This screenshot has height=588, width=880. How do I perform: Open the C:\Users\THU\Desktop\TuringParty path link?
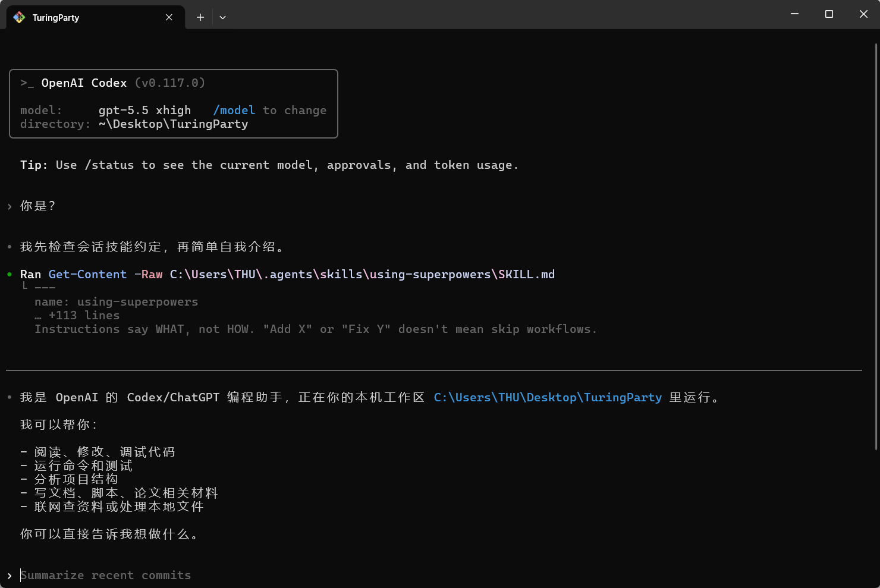(x=547, y=397)
